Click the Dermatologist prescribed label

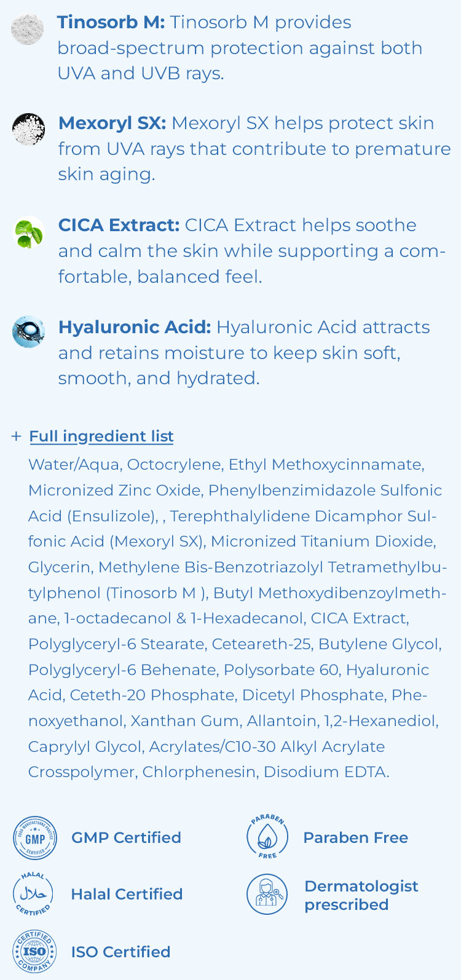[361, 896]
